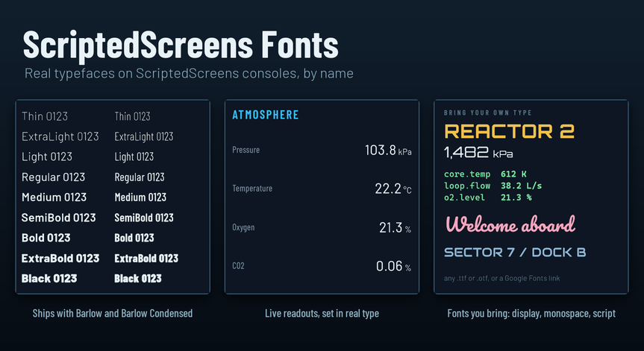Screen dimensions: 644x351
Task: Click the blue "ATMOSPHERE" panel heading
Action: point(266,115)
